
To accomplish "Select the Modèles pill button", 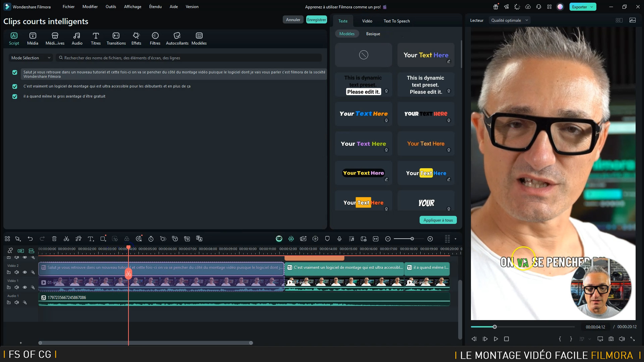I will click(x=347, y=34).
